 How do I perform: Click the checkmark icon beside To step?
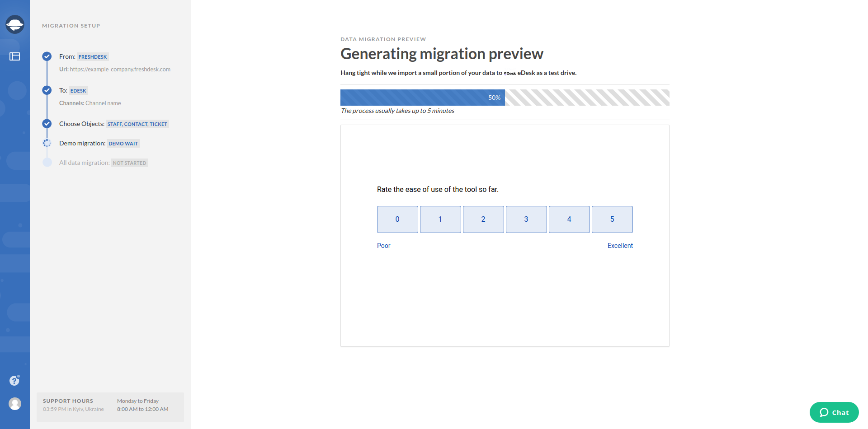click(47, 90)
